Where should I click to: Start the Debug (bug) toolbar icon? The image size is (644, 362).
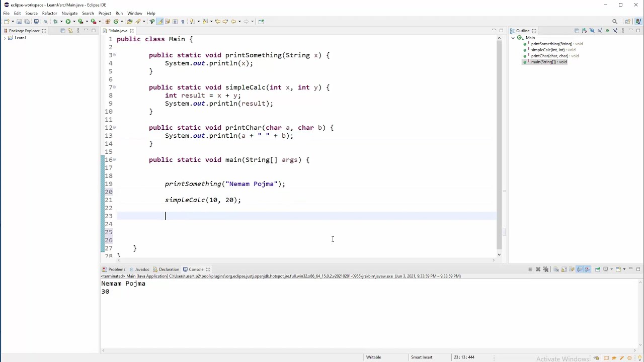point(55,21)
